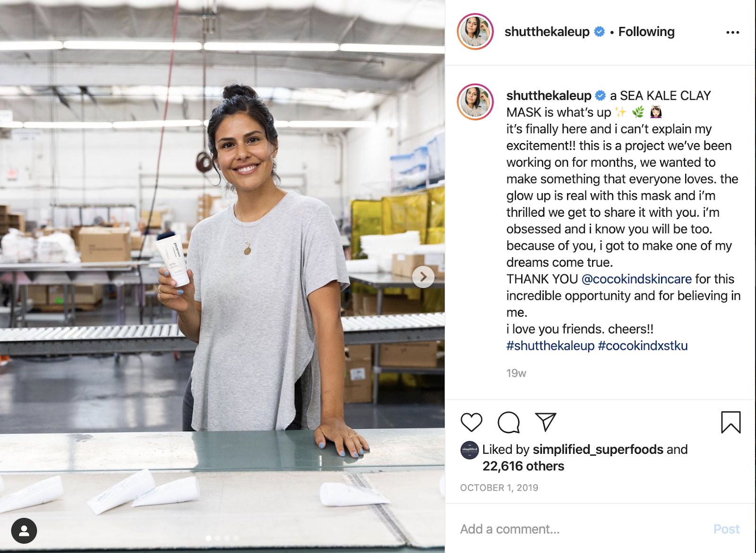Open the three-dot more options menu
This screenshot has width=756, height=553.
pyautogui.click(x=732, y=32)
